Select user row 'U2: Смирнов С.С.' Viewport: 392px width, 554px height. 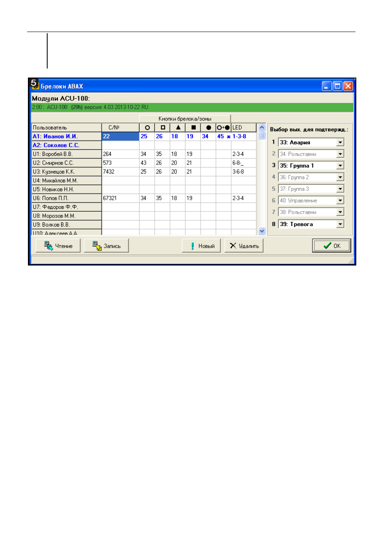tap(66, 163)
